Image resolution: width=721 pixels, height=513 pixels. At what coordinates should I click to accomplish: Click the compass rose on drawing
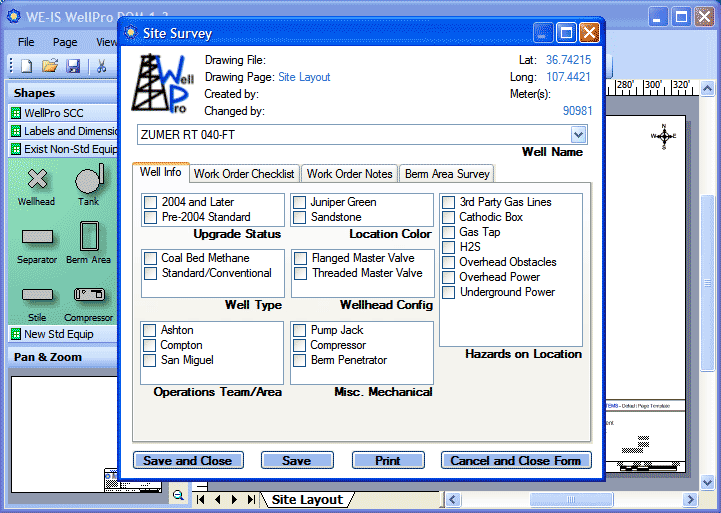pyautogui.click(x=664, y=136)
